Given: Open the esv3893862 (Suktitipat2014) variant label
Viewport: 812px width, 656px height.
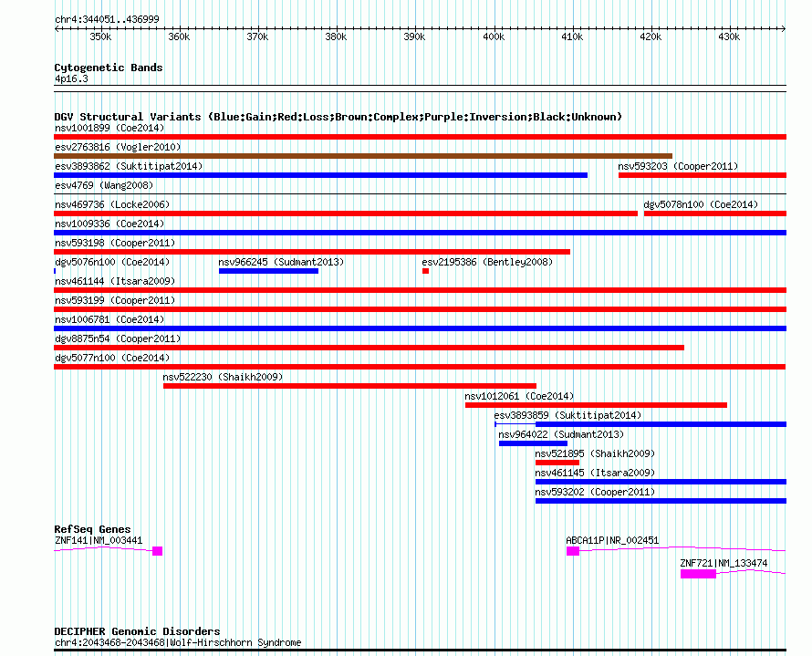Looking at the screenshot, I should 129,166.
